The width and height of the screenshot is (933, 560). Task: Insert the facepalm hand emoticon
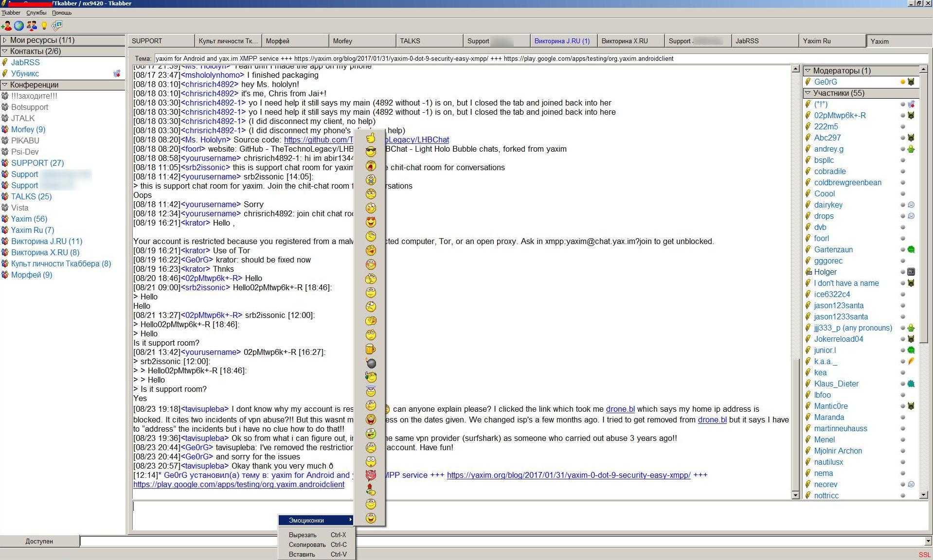[x=371, y=279]
